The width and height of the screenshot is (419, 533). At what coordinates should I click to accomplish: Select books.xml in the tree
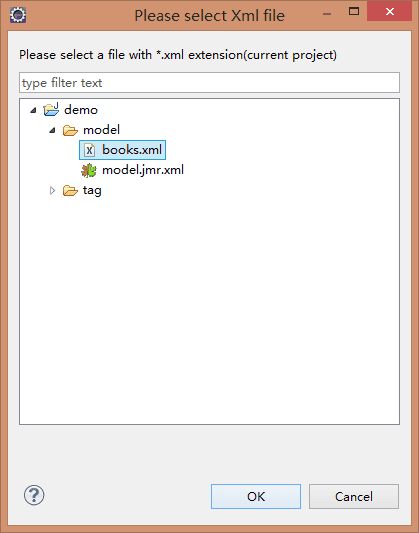132,150
